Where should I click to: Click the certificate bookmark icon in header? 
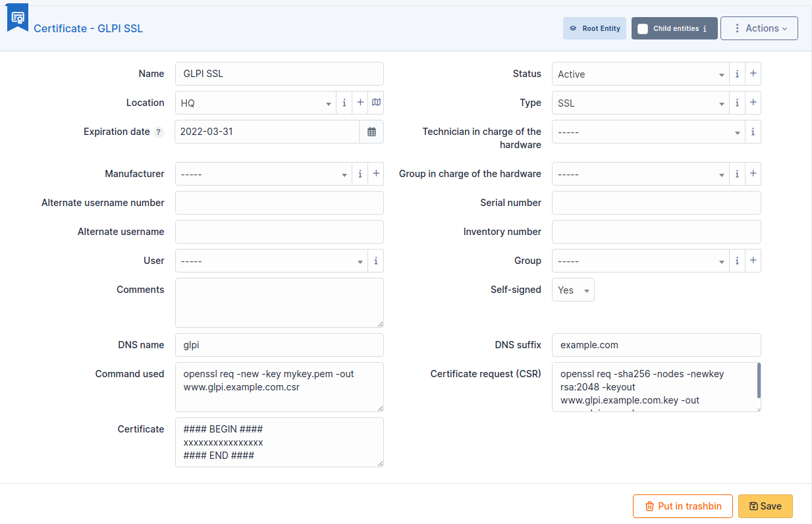tap(18, 18)
